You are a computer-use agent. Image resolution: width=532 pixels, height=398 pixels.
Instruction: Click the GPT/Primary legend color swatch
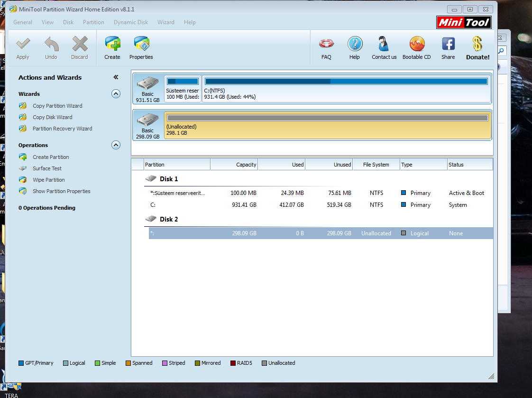coord(21,363)
